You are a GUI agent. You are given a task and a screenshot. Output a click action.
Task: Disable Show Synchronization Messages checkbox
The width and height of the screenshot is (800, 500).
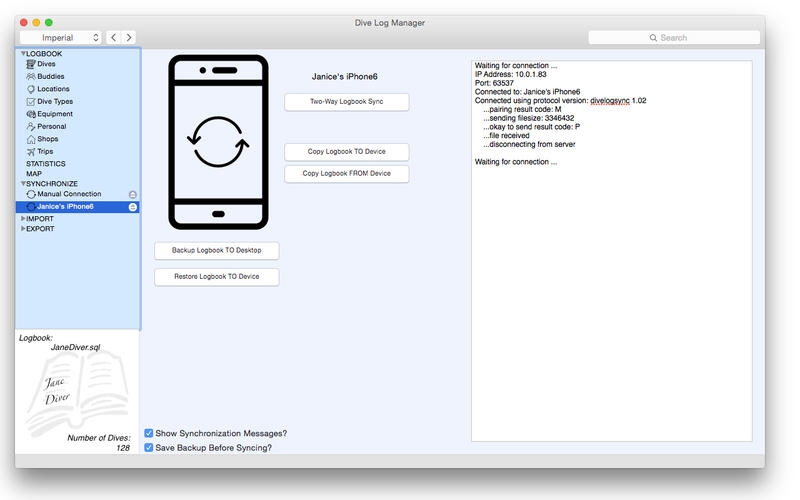[x=149, y=433]
